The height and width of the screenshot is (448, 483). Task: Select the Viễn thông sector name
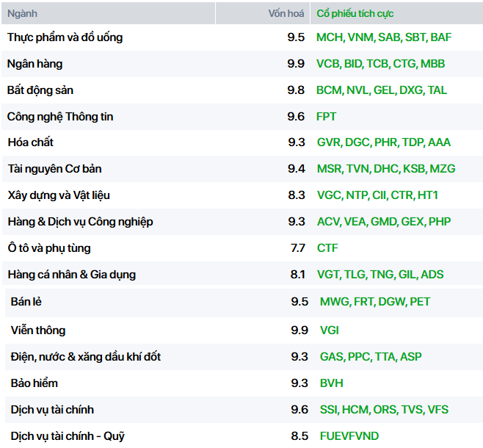pos(38,330)
